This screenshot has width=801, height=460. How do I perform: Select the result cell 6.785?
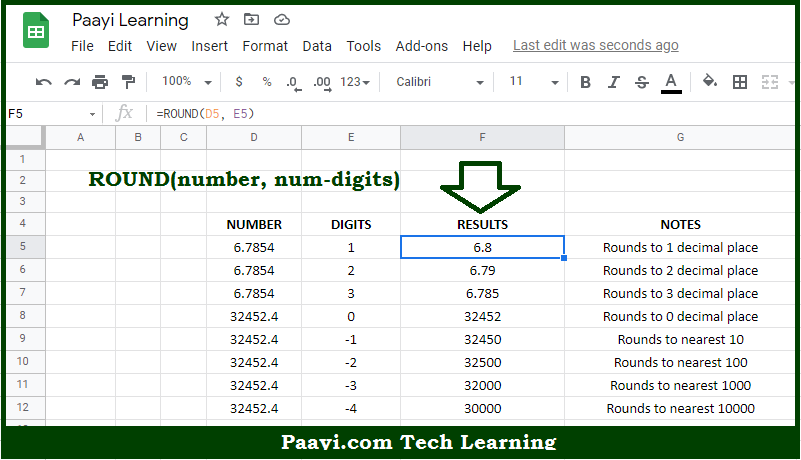482,293
